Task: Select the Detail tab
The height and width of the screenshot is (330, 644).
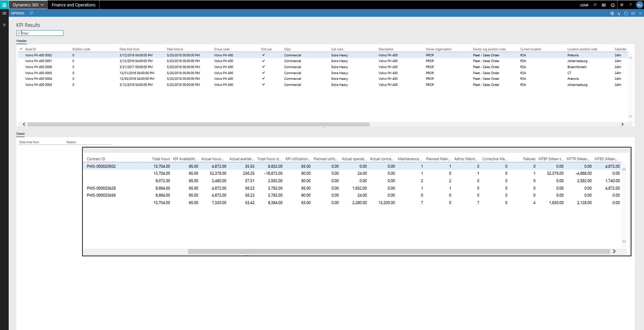Action: [20, 134]
